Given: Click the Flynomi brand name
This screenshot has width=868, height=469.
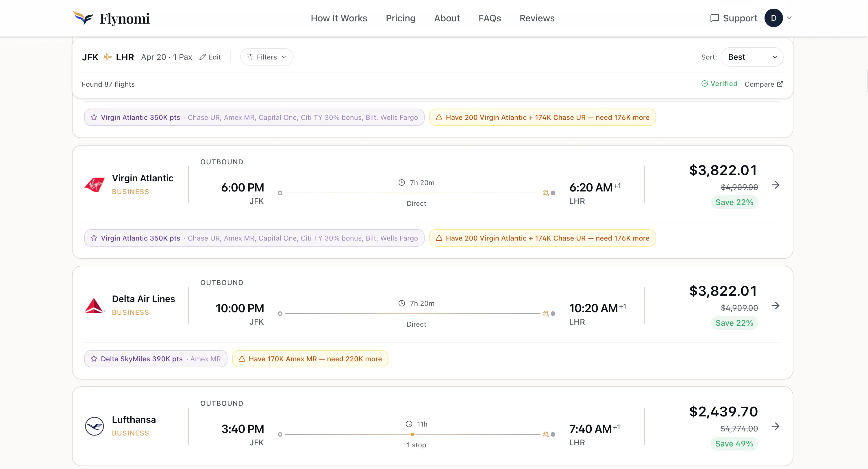Looking at the screenshot, I should point(125,18).
